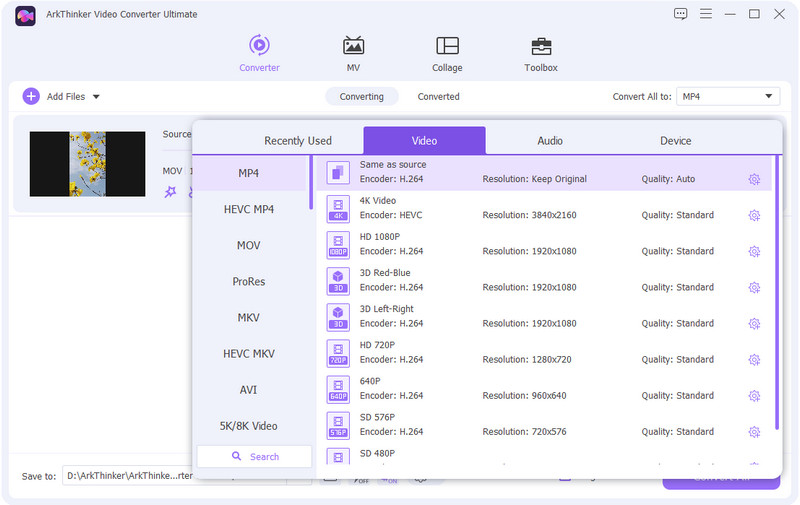
Task: Choose MOV in the format list
Action: (249, 245)
